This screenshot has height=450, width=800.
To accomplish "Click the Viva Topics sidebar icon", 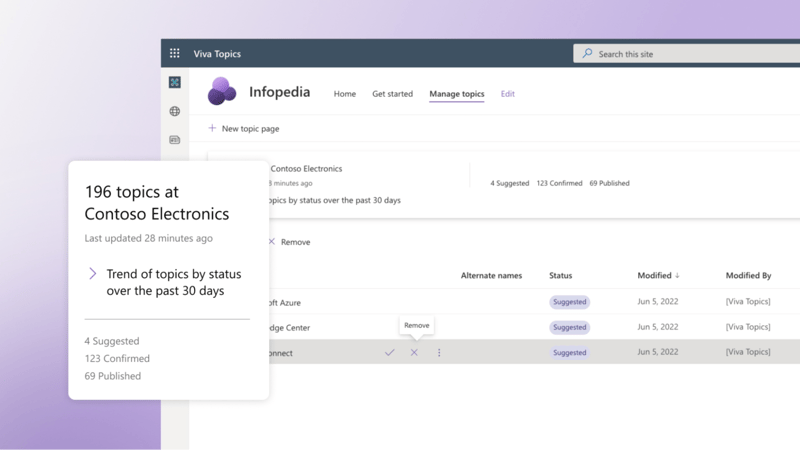I will [x=174, y=82].
